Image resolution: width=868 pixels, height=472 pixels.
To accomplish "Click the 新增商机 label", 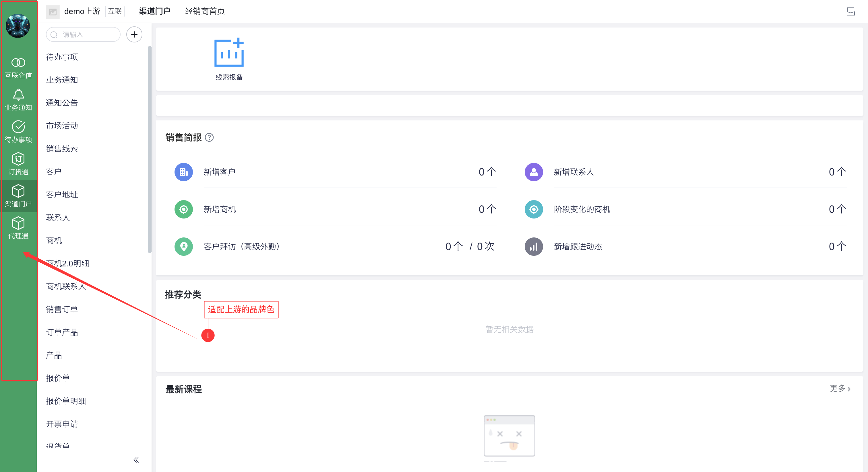I will 220,209.
